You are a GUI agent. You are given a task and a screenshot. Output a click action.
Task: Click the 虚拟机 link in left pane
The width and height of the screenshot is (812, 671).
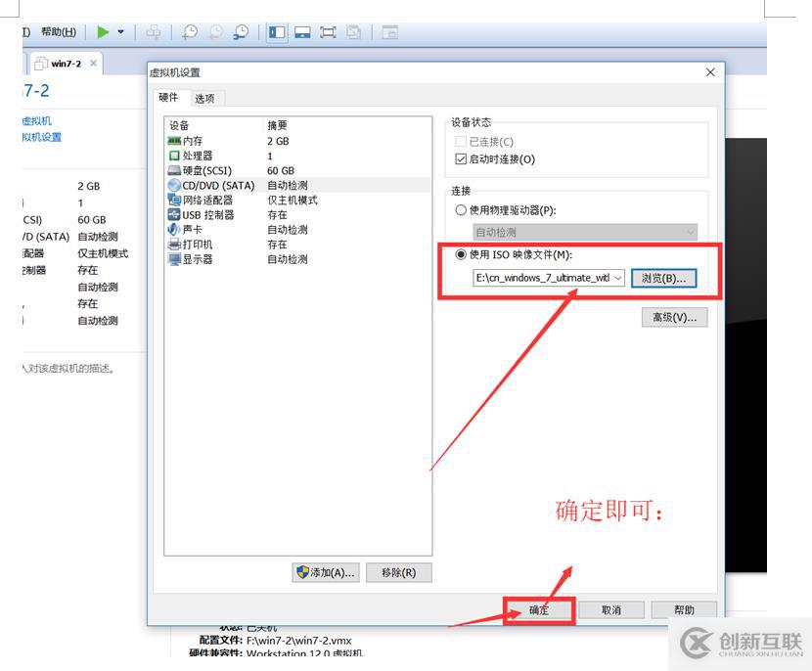[37, 120]
